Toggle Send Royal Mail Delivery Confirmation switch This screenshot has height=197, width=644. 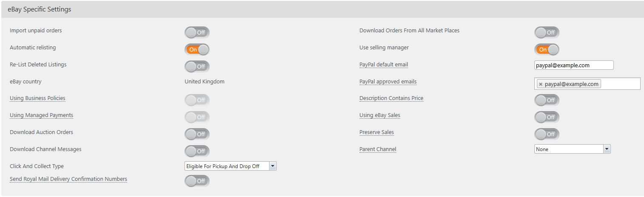tap(197, 181)
